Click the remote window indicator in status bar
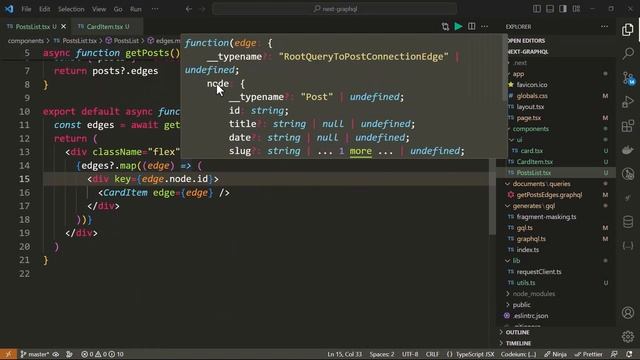The width and height of the screenshot is (640, 360). 8,354
